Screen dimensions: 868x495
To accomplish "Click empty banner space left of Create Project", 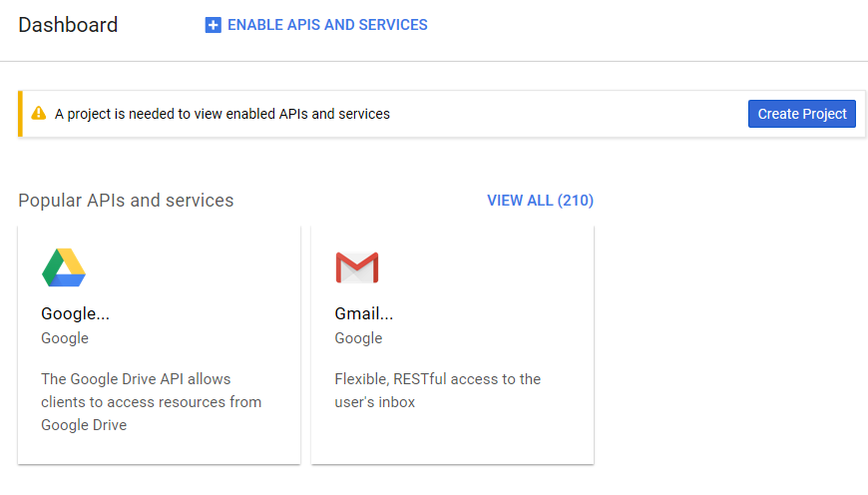I will pos(569,114).
